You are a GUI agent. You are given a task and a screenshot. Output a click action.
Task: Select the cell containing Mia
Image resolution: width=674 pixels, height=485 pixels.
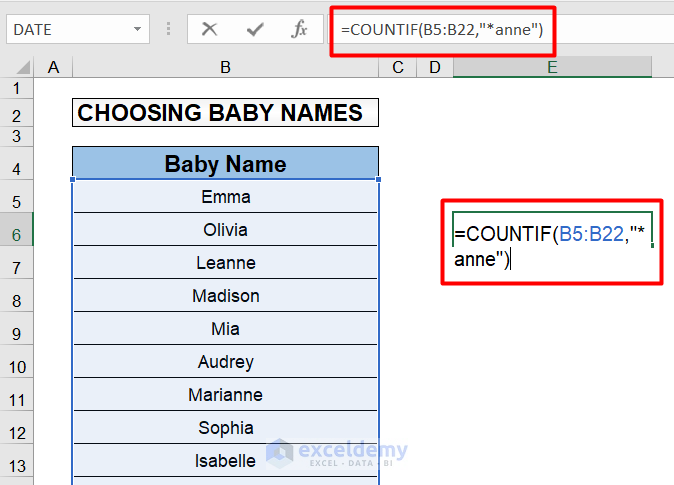click(225, 329)
